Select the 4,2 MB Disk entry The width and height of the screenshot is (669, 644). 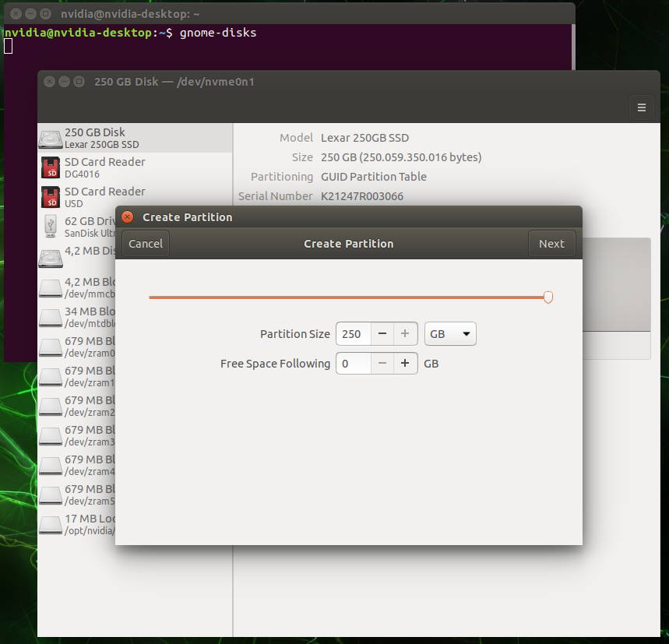coord(77,256)
